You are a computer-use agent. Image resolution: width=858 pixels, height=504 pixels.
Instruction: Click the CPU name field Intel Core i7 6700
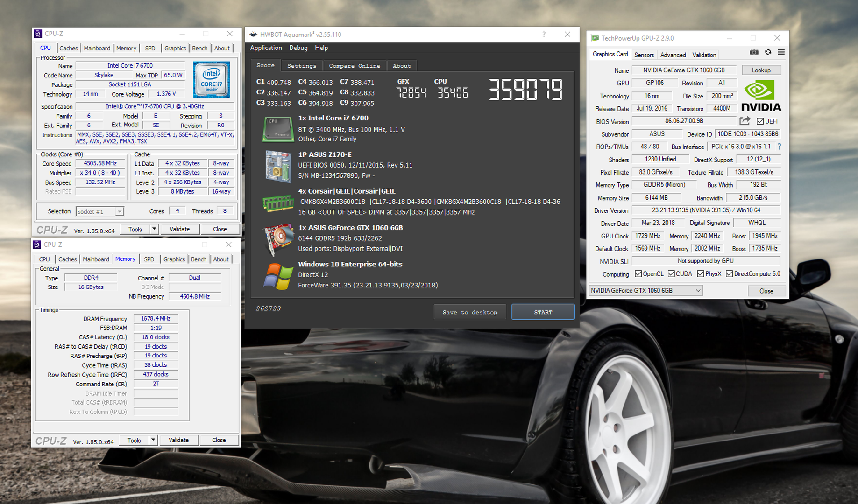[130, 66]
